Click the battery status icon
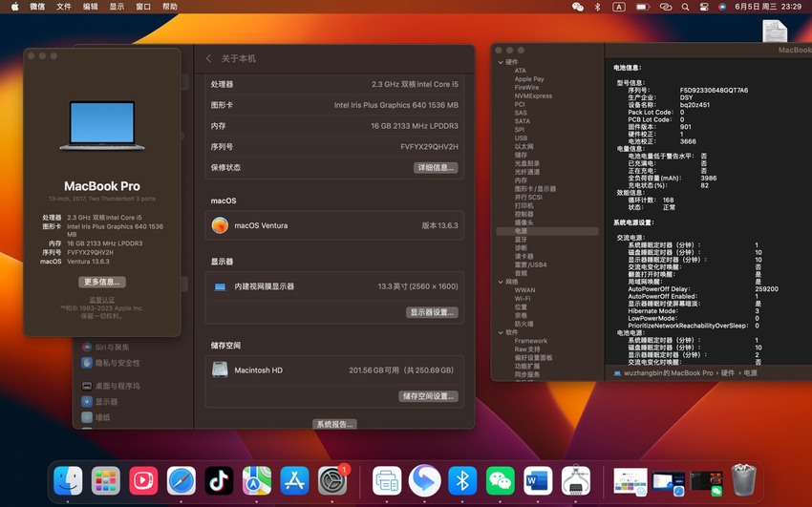 (x=643, y=7)
